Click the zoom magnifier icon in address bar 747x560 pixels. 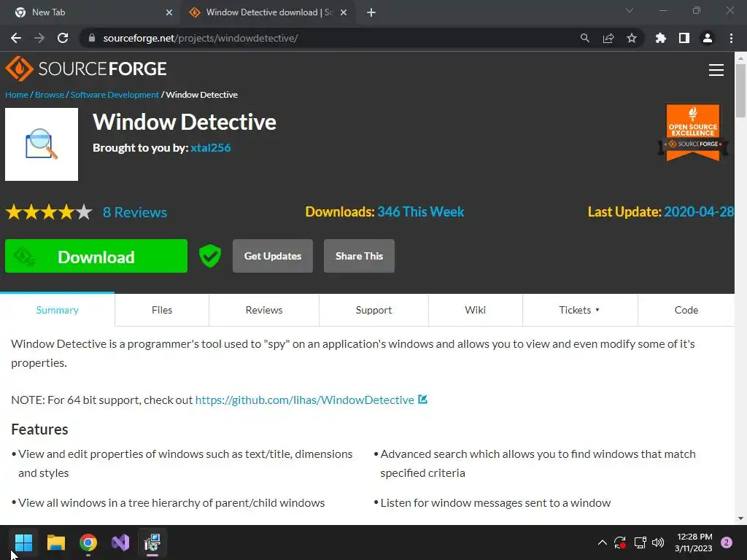(584, 38)
